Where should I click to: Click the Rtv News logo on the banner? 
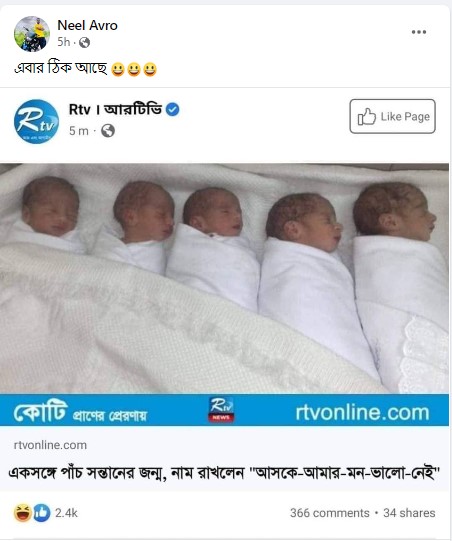(x=221, y=410)
